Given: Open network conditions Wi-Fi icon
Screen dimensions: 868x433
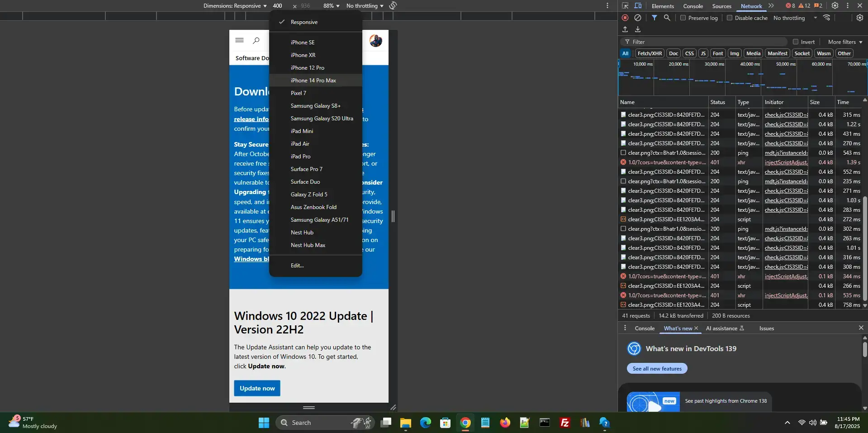Looking at the screenshot, I should pyautogui.click(x=827, y=18).
